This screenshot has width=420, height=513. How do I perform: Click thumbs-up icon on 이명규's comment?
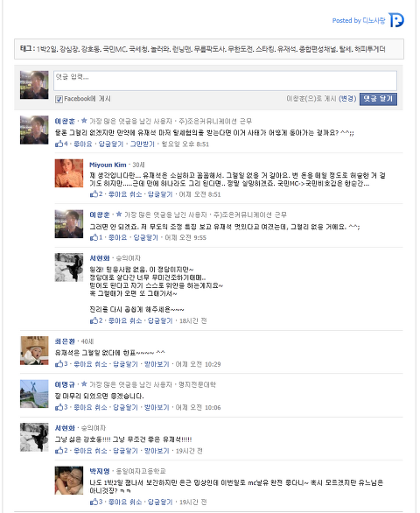click(x=59, y=407)
